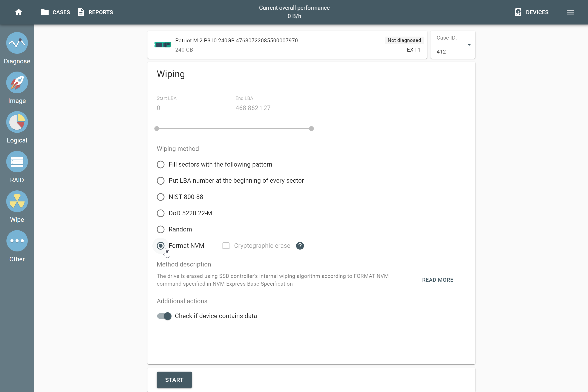588x392 pixels.
Task: Click the end handle of LBA range slider
Action: [x=311, y=129]
